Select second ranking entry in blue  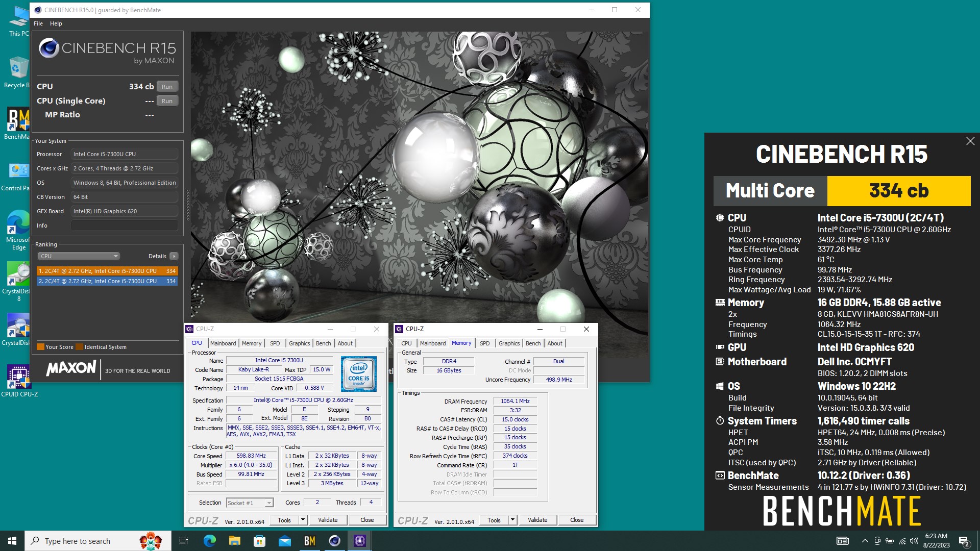[x=107, y=281]
